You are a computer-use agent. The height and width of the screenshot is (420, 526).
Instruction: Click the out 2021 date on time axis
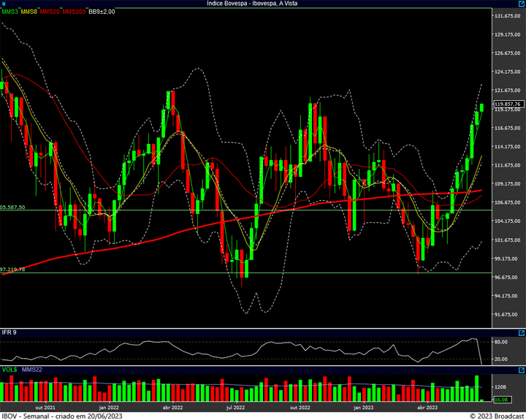45,407
